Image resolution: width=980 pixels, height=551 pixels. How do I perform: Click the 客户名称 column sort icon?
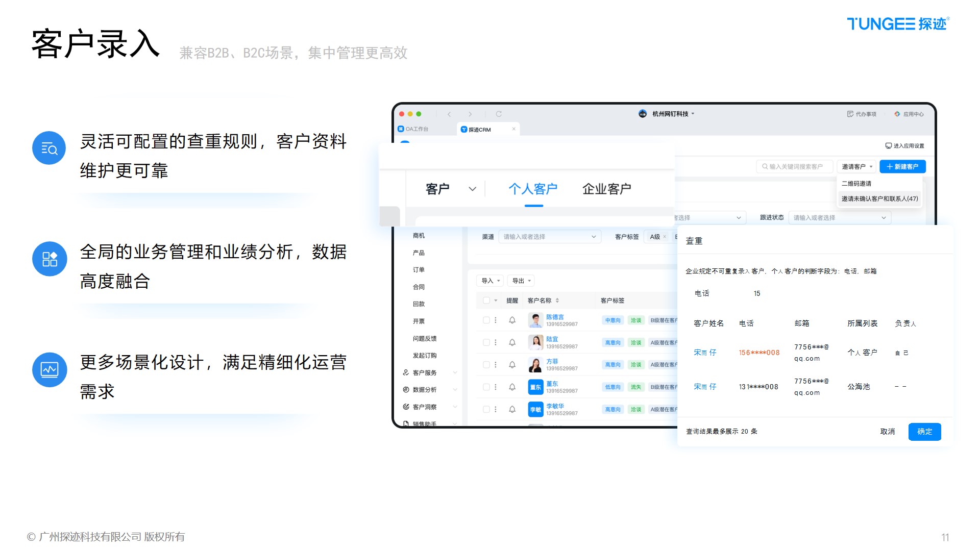(557, 300)
